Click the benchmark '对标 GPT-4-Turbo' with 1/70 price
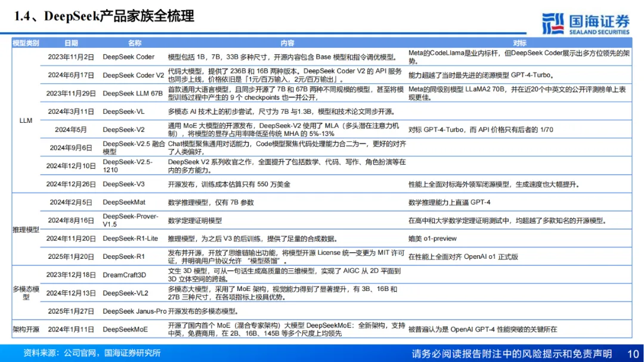Image resolution: width=644 pixels, height=362 pixels. click(x=481, y=130)
